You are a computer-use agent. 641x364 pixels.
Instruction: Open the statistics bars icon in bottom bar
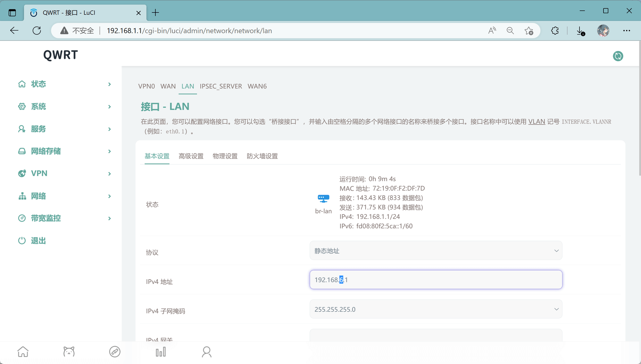click(x=160, y=352)
